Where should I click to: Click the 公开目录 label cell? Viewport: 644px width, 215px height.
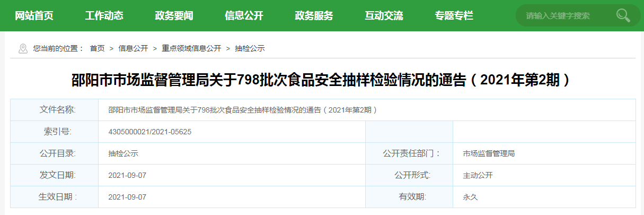(x=55, y=153)
